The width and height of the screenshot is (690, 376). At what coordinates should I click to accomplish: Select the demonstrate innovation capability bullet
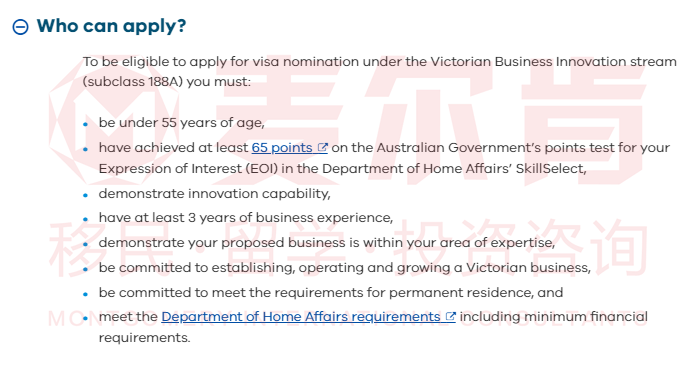point(214,194)
